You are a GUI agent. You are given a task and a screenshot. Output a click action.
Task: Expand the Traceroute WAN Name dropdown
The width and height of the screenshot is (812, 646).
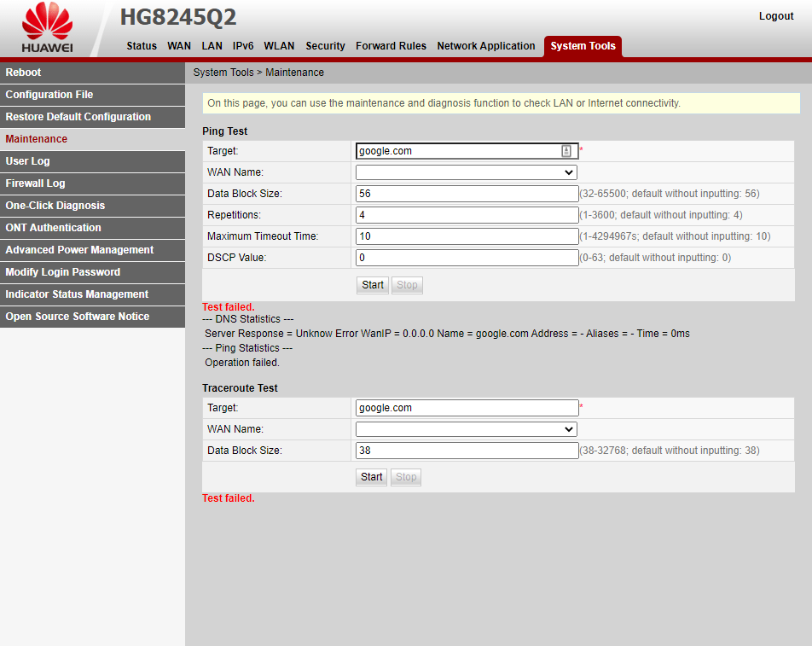[467, 429]
